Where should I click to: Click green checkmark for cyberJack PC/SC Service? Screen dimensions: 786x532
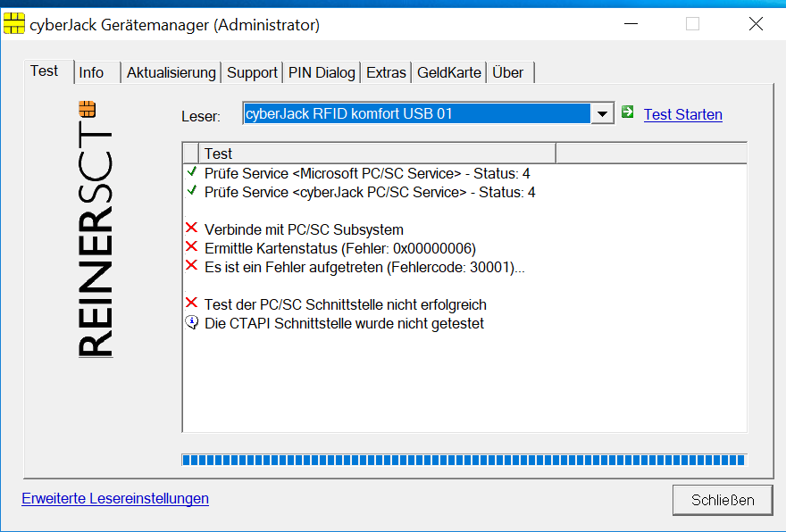pyautogui.click(x=191, y=191)
